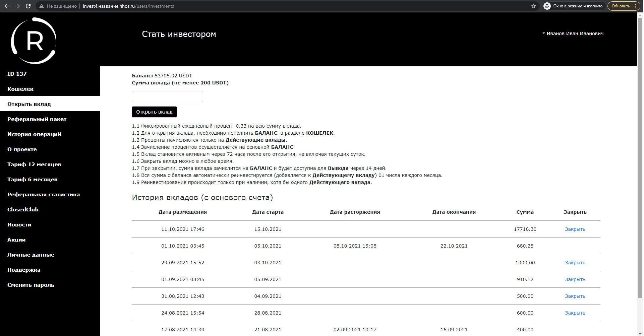
Task: Click the placement date 24.08.2021 15:54
Action: pos(183,313)
